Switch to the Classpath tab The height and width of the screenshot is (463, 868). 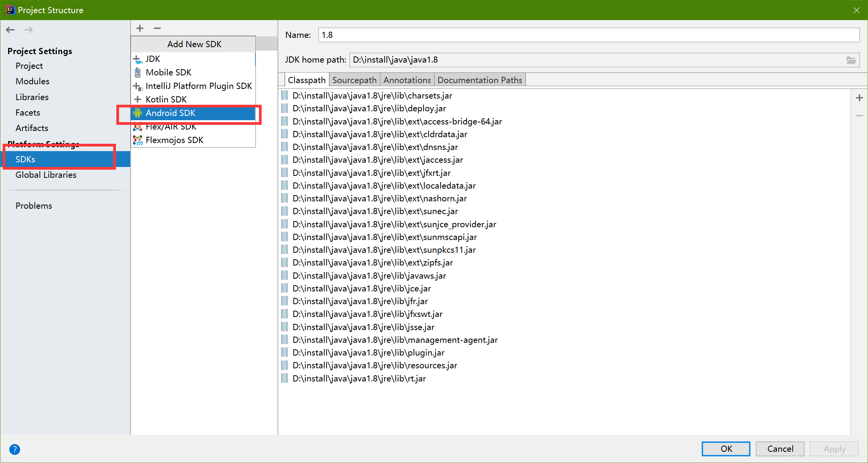(x=307, y=80)
